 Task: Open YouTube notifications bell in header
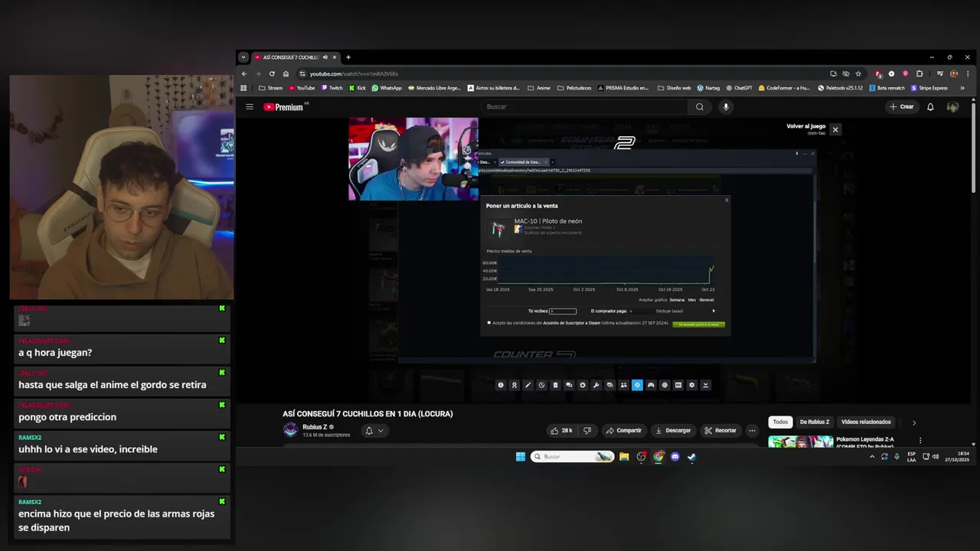point(930,107)
